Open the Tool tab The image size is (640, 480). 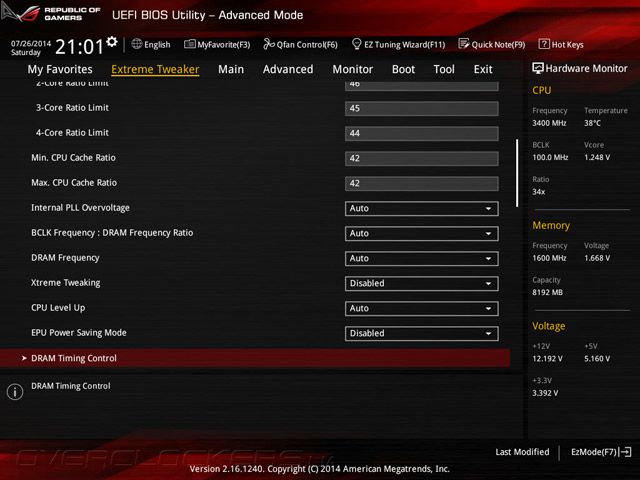click(x=444, y=69)
